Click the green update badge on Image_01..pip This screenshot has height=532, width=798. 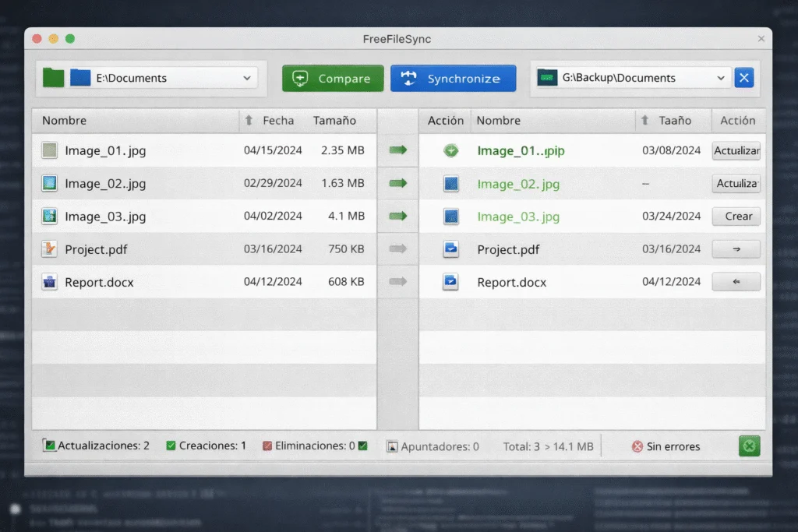point(451,150)
